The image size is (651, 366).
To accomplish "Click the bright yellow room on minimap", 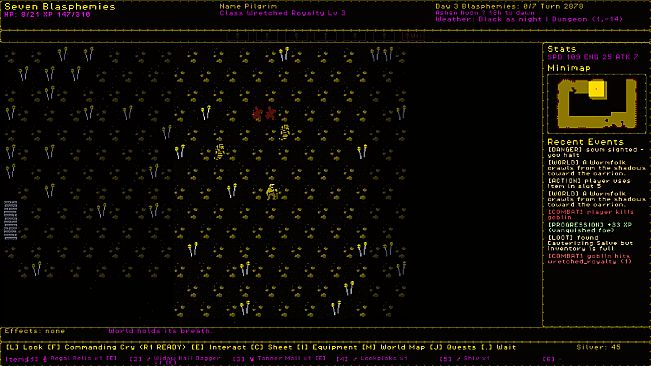I will coord(597,89).
